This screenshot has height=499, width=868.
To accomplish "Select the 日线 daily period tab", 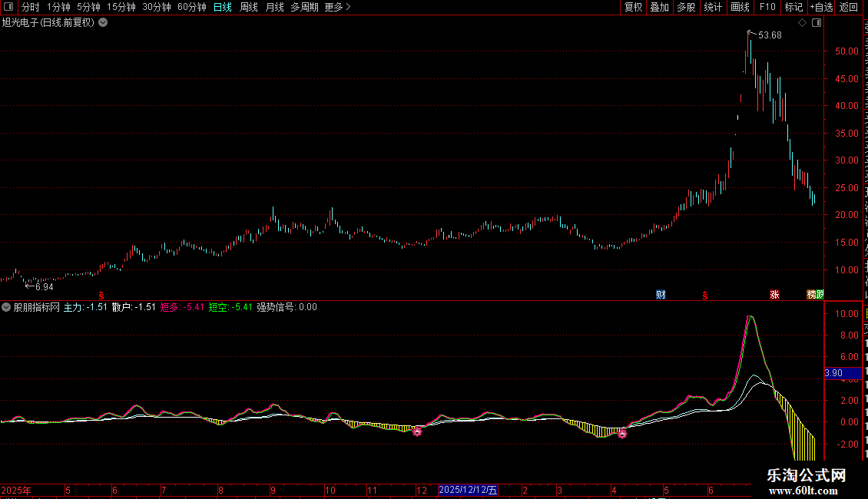I will [x=223, y=7].
